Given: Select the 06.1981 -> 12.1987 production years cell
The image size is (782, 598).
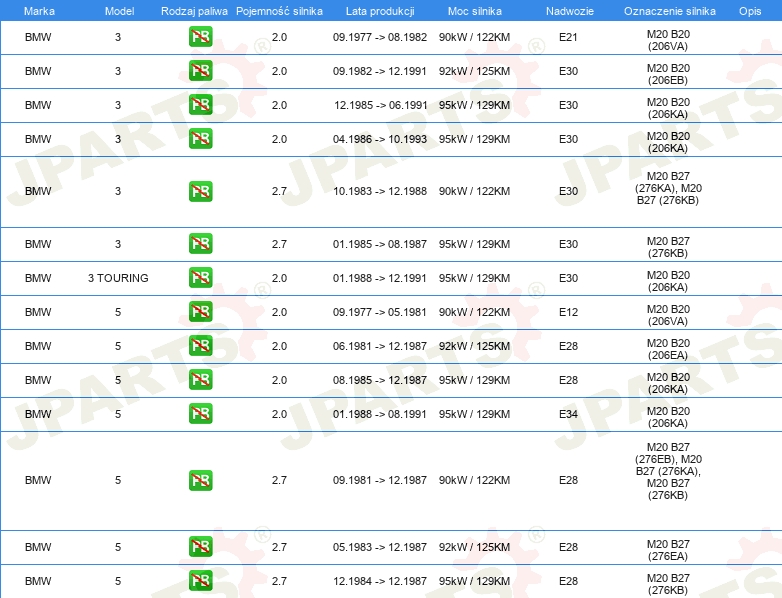Looking at the screenshot, I should (x=380, y=346).
